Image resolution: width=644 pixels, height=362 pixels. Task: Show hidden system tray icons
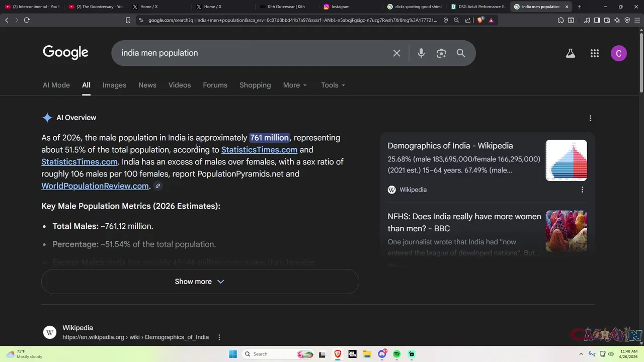coord(581,354)
